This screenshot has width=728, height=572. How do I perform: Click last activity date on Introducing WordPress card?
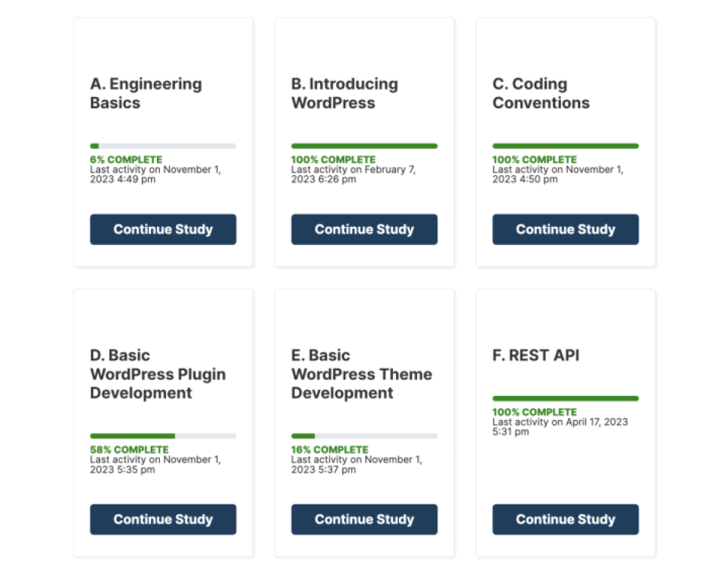(x=353, y=174)
